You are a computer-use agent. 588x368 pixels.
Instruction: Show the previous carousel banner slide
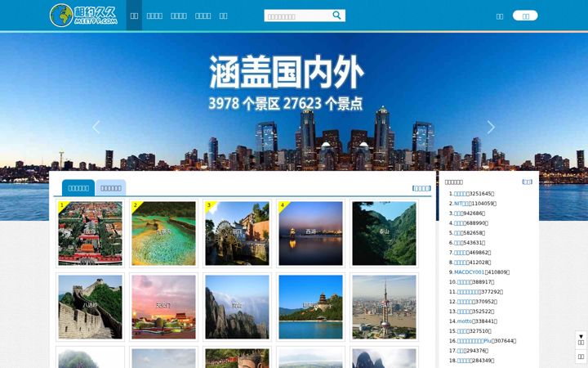[96, 128]
